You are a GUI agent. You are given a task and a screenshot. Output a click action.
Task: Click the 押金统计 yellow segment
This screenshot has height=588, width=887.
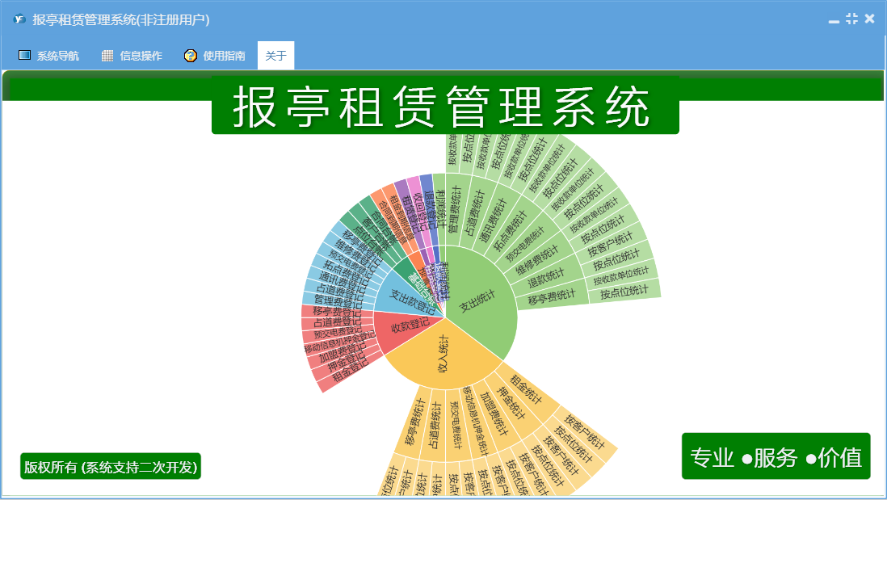click(511, 403)
